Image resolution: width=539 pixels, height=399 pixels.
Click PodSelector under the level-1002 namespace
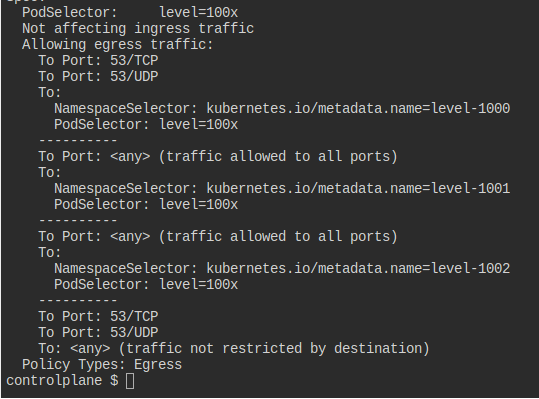click(146, 285)
